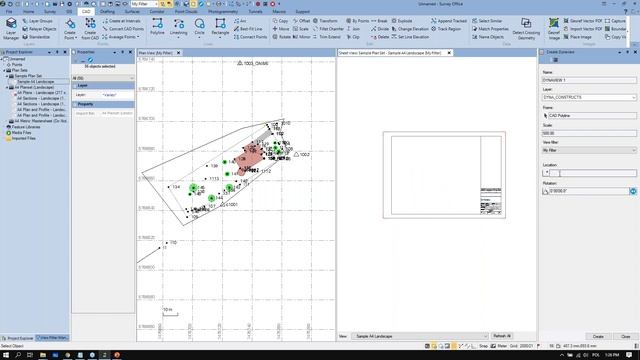This screenshot has width=640, height=360.
Task: Collapse the Layer section in Properties
Action: (x=76, y=85)
